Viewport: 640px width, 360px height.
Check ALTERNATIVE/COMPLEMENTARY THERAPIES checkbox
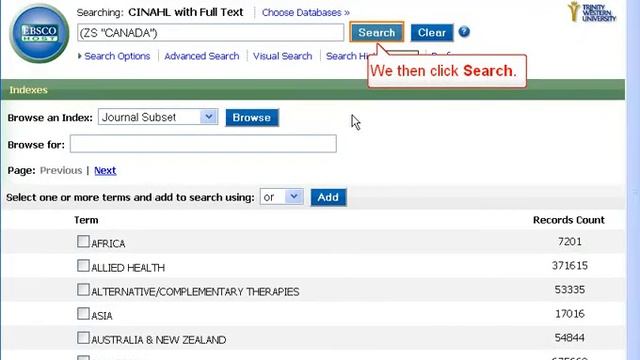coord(83,290)
